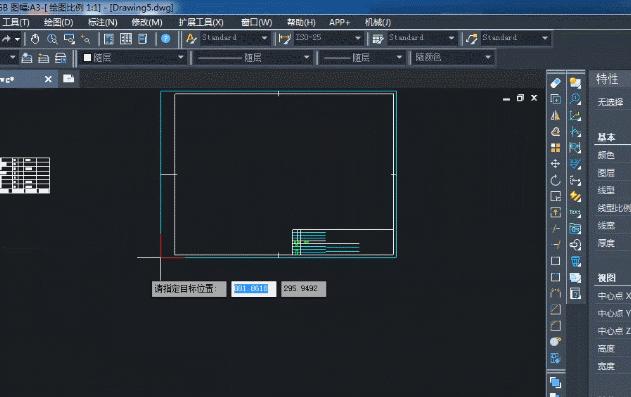Screen dimensions: 631x397
Task: Select the Extend tool
Action: point(555,245)
